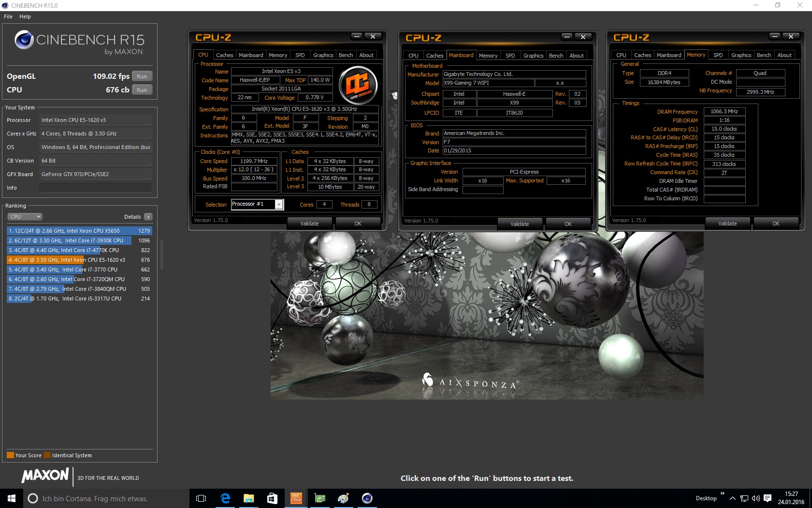Viewport: 812px width, 508px height.
Task: Expand ranking Details arrow
Action: [148, 217]
